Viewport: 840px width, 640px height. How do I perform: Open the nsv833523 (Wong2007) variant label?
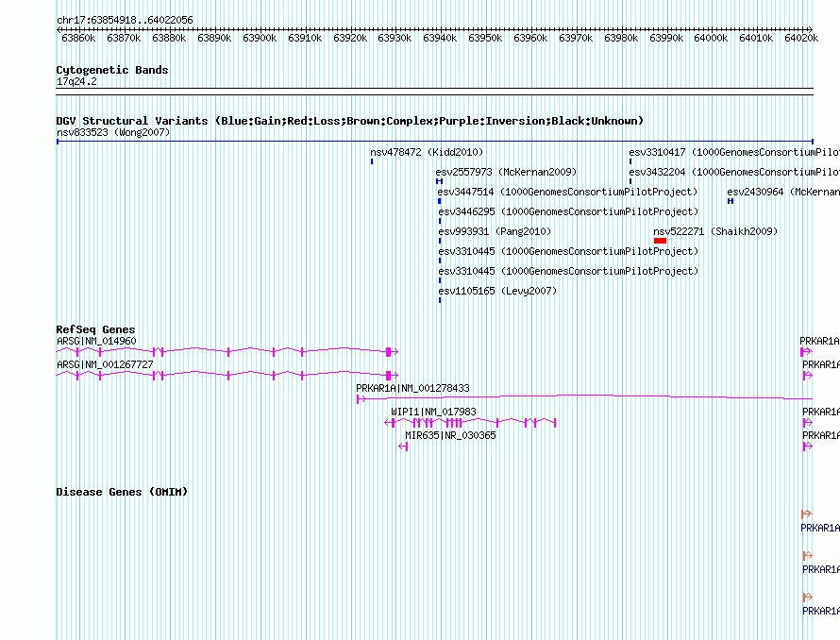113,132
